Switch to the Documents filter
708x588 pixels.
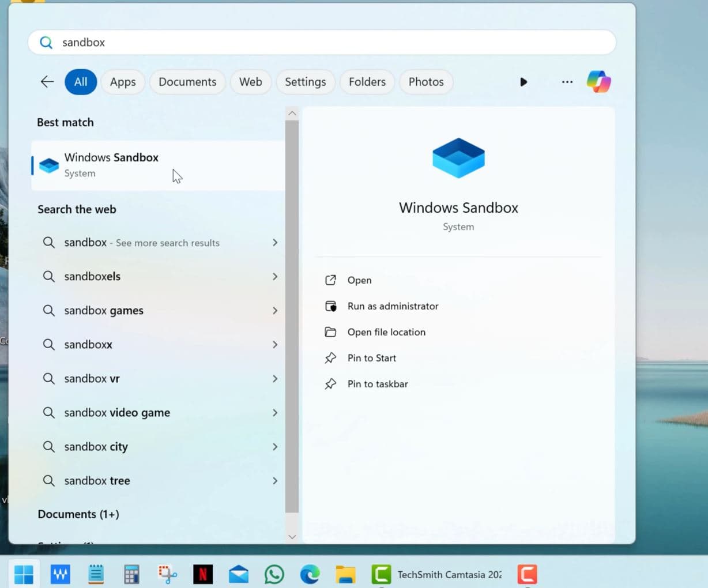[187, 82]
